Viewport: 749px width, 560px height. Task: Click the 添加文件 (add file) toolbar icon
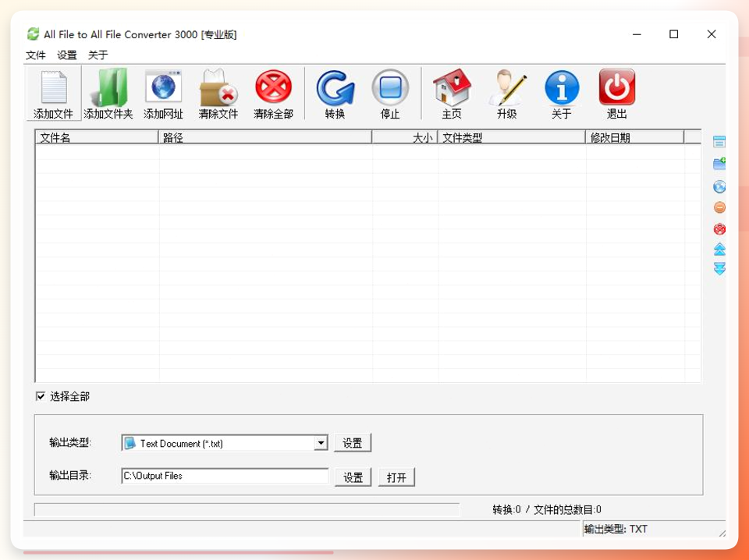(x=54, y=94)
